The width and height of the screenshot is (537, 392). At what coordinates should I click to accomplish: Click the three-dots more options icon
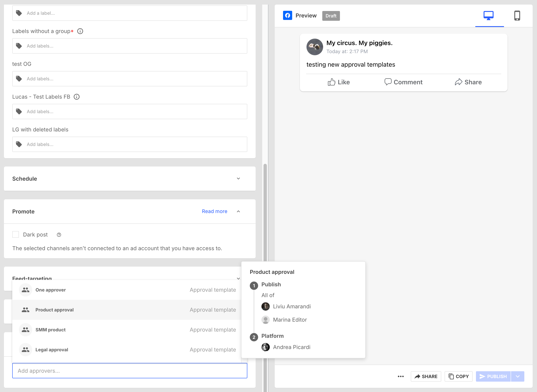pos(401,377)
